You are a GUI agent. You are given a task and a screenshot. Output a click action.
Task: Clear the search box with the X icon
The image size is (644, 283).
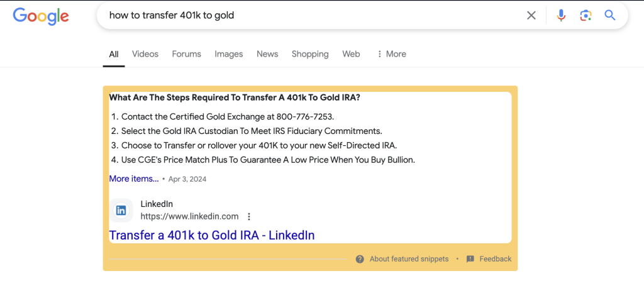531,16
